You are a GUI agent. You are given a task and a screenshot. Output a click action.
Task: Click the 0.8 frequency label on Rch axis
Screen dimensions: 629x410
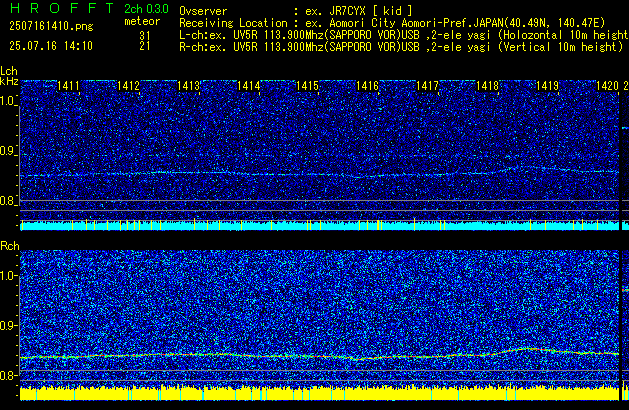tap(8, 375)
